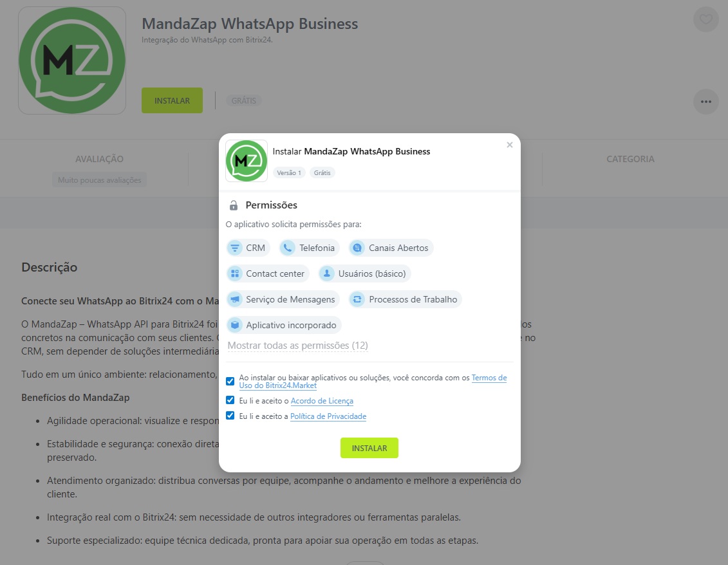The width and height of the screenshot is (728, 565).
Task: Uncheck the Termos de Uso agreement checkbox
Action: [x=230, y=381]
